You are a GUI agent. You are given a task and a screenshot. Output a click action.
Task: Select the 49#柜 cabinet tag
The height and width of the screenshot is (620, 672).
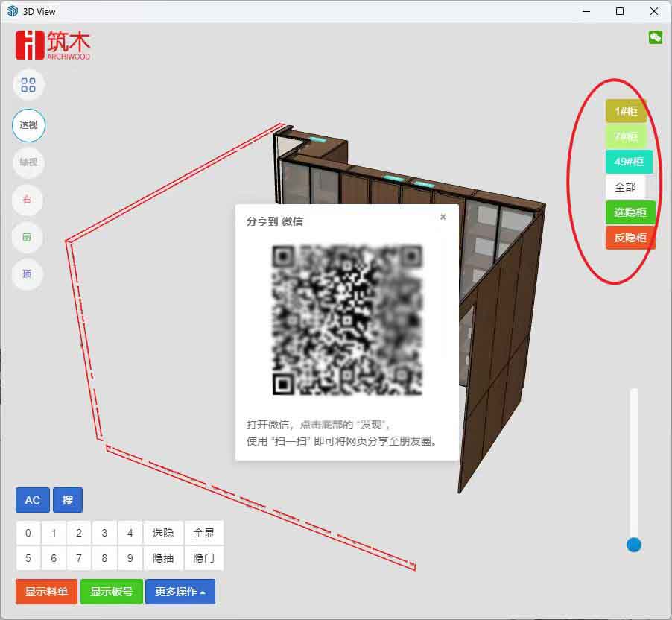click(629, 162)
